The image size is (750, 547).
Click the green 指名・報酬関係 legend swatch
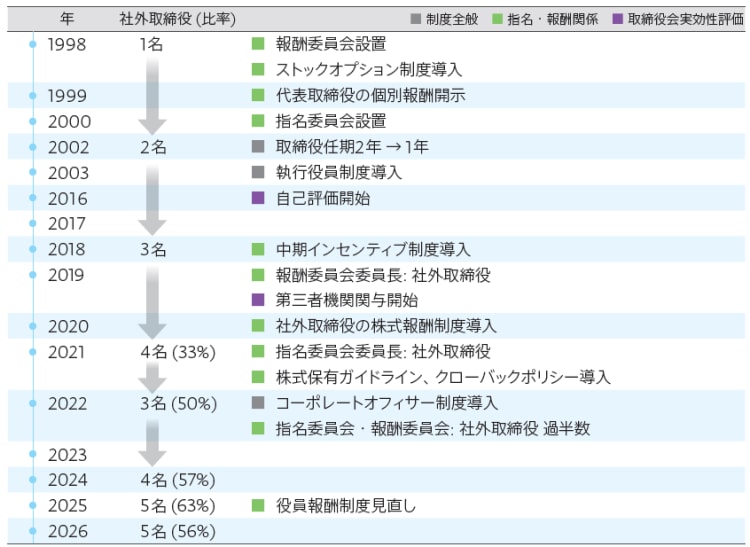[x=497, y=19]
